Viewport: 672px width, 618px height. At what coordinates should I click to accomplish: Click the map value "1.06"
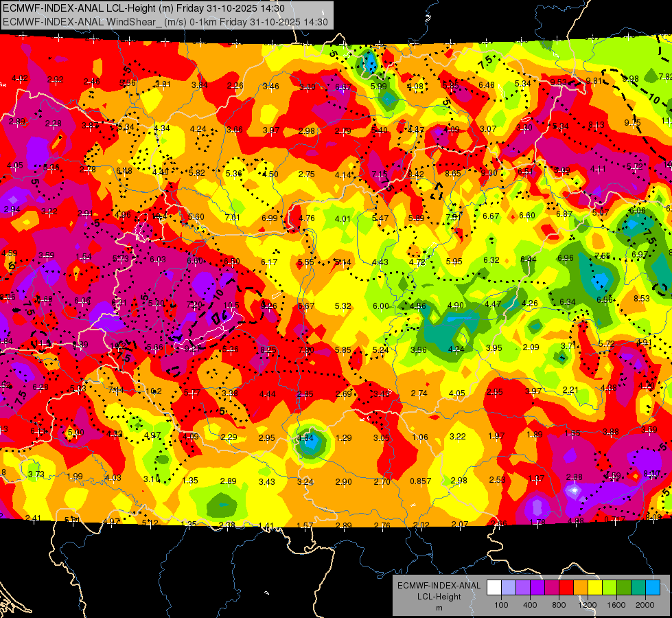click(420, 437)
